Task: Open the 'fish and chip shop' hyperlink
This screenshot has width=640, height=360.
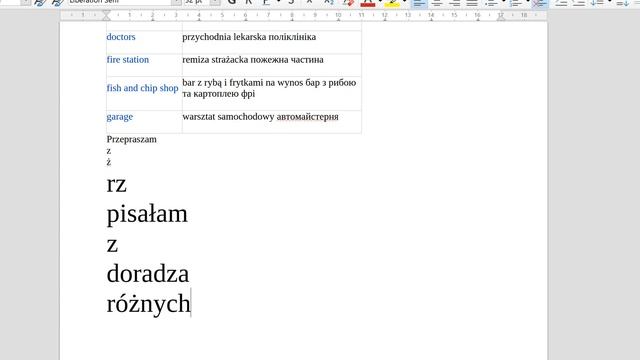Action: point(142,88)
